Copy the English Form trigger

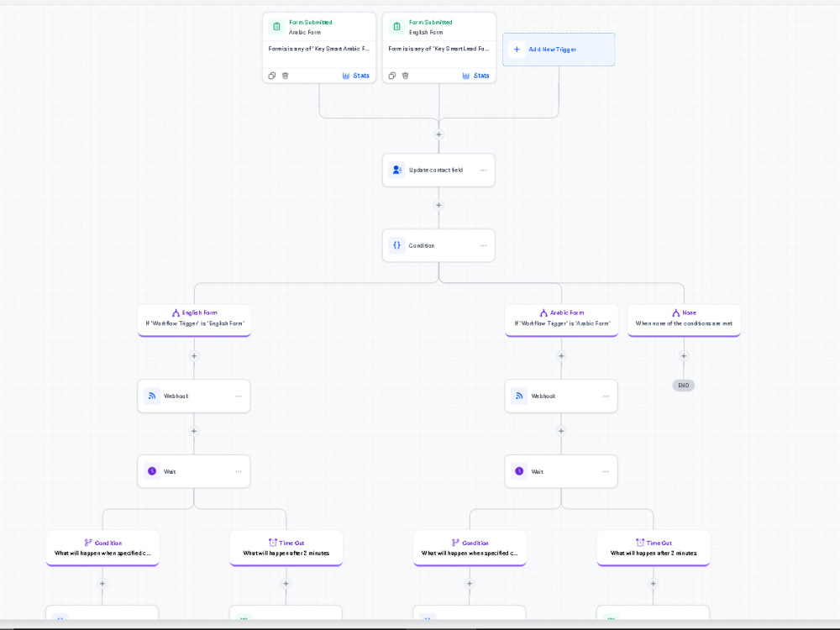coord(392,76)
